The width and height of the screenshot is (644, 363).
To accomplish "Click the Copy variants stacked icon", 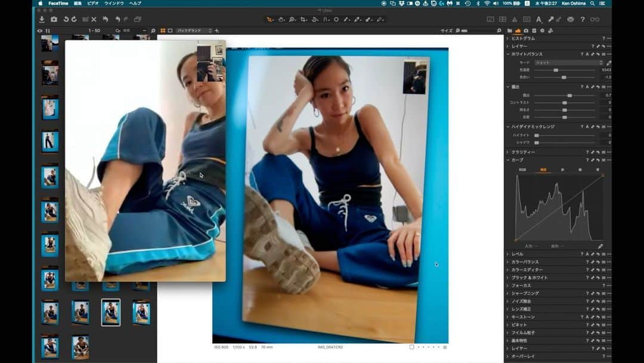I will pos(138,19).
